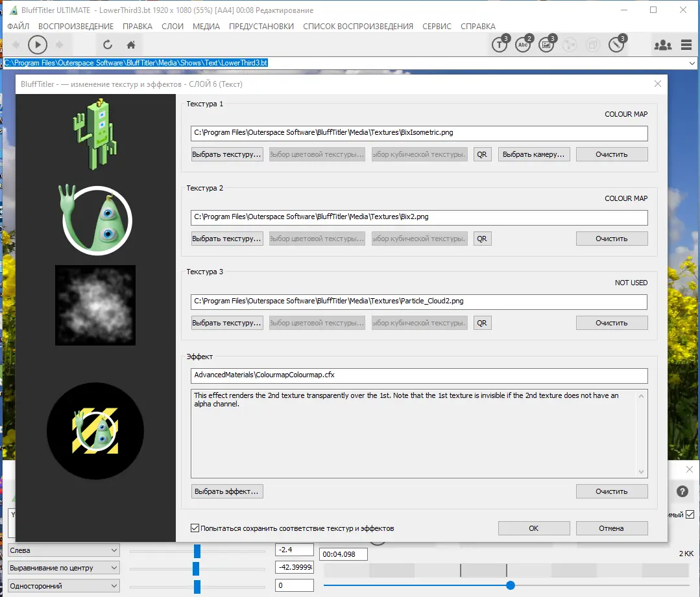The height and width of the screenshot is (597, 700).
Task: Click the refresh/reload icon
Action: pos(107,44)
